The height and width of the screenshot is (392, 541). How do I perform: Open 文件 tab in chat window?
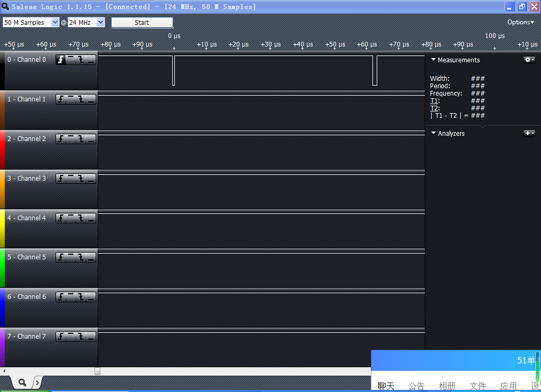tap(478, 386)
